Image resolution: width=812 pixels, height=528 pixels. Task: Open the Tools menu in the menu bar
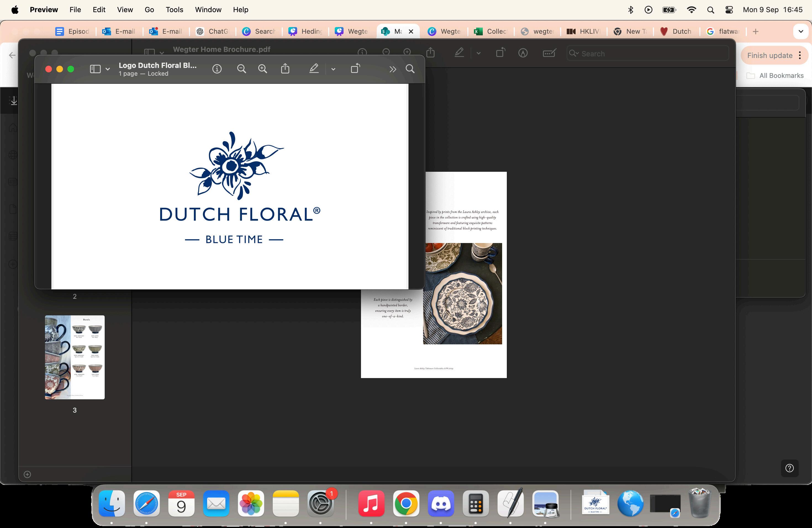(x=174, y=10)
